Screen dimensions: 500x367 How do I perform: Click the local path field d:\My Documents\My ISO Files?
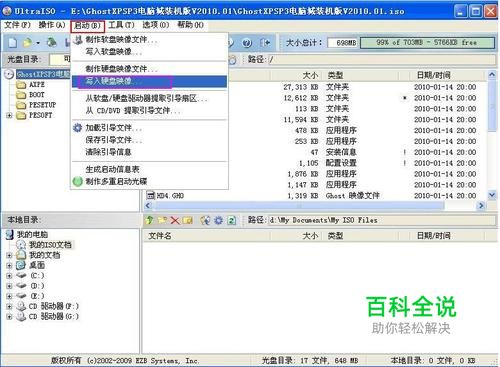pyautogui.click(x=382, y=220)
